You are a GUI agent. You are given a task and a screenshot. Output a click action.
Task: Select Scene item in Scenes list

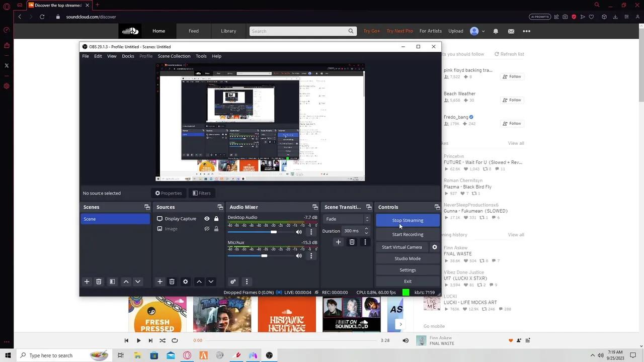click(115, 219)
